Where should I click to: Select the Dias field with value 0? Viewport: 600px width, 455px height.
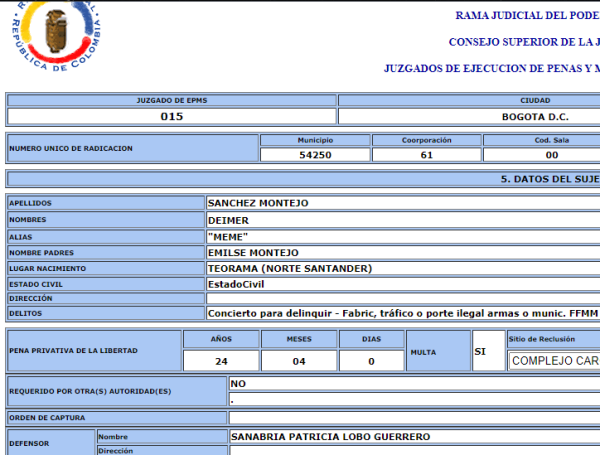[370, 361]
